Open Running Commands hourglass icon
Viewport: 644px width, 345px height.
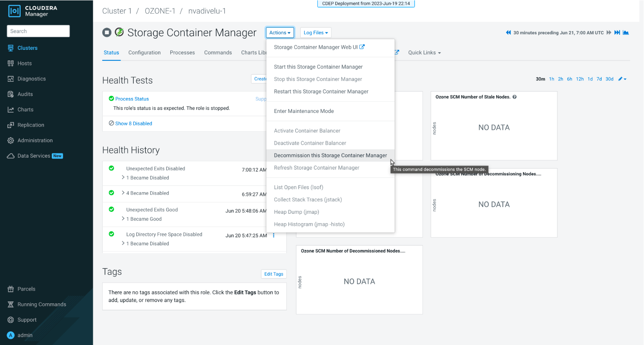10,305
